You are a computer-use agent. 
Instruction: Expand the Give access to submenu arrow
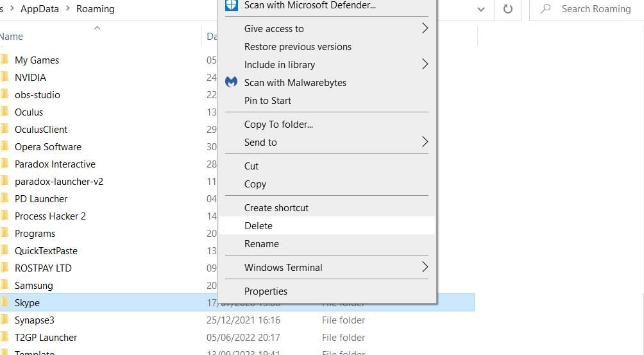pyautogui.click(x=425, y=28)
